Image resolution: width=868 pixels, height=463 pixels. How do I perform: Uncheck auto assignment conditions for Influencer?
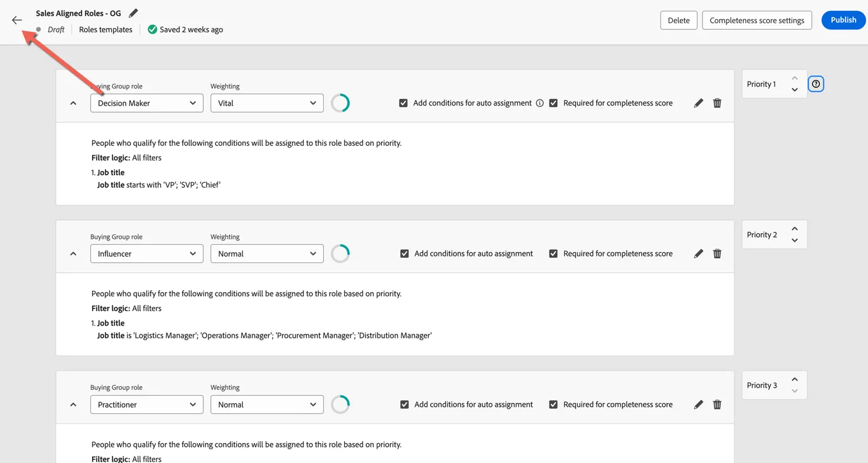[405, 254]
